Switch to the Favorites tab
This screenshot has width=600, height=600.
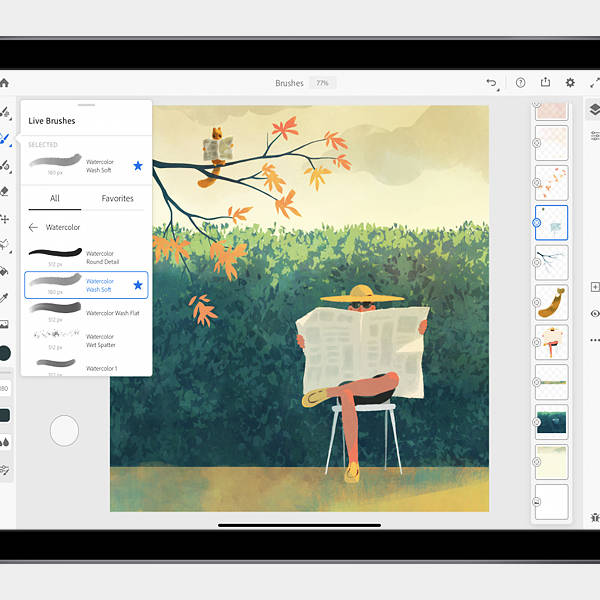pos(117,198)
